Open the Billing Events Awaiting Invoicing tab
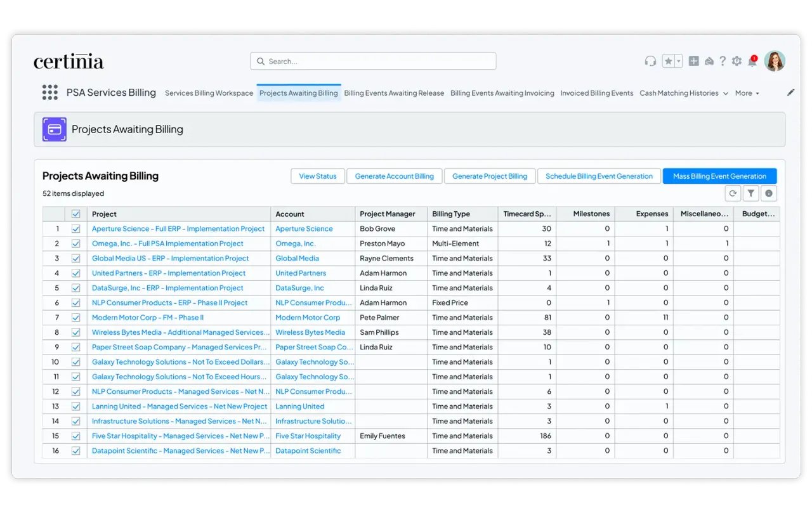 [x=502, y=93]
